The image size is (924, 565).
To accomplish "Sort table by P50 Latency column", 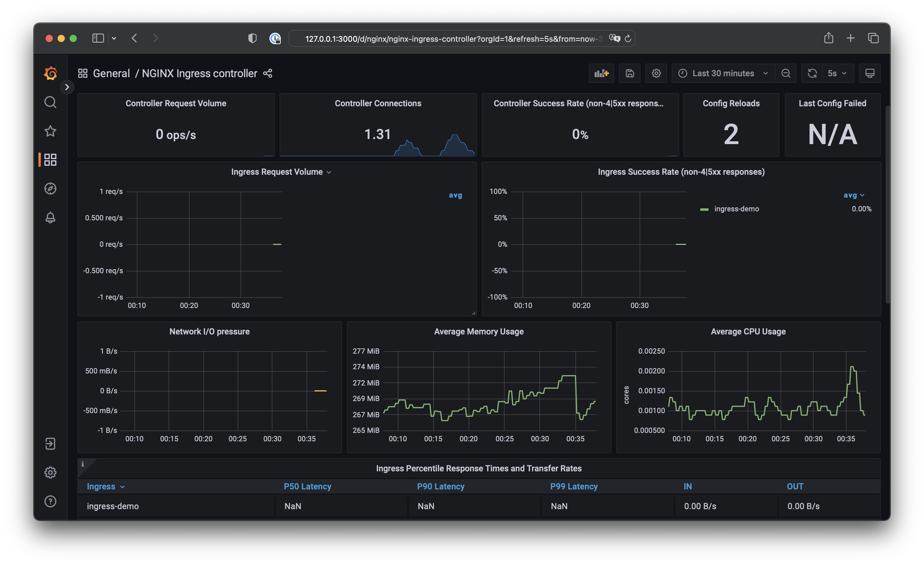I will (307, 487).
